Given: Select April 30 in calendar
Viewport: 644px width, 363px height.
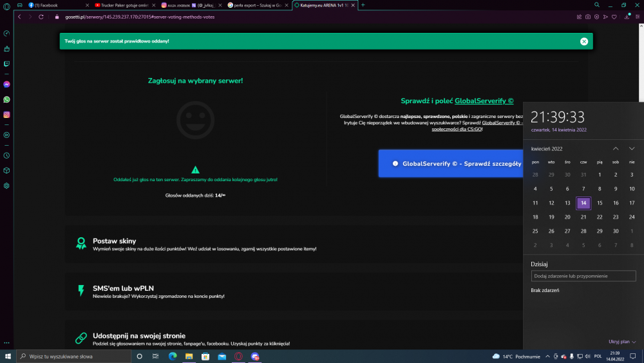Looking at the screenshot, I should 616,231.
